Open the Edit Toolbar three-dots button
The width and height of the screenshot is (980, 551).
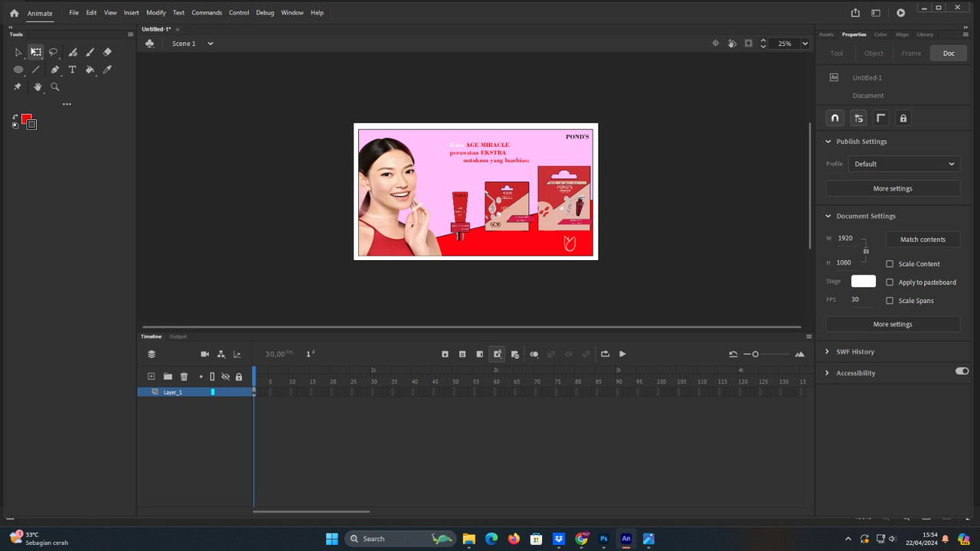coord(67,104)
